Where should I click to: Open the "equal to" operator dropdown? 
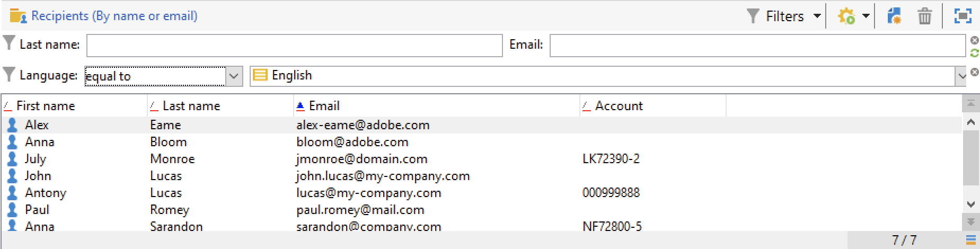coord(234,76)
